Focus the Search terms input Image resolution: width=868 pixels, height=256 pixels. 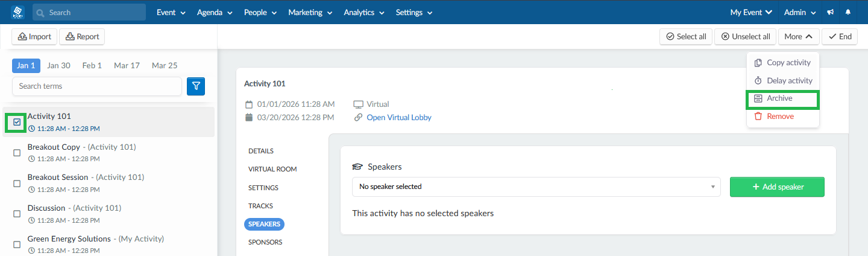97,86
